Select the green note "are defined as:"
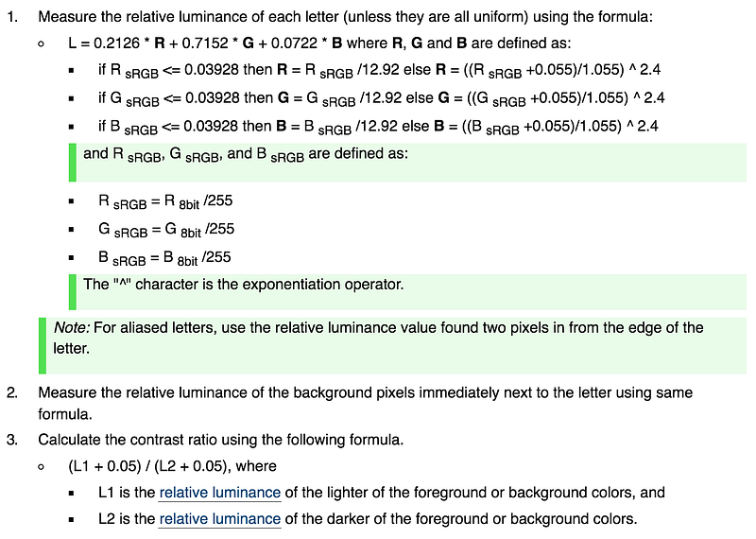 pos(408,162)
